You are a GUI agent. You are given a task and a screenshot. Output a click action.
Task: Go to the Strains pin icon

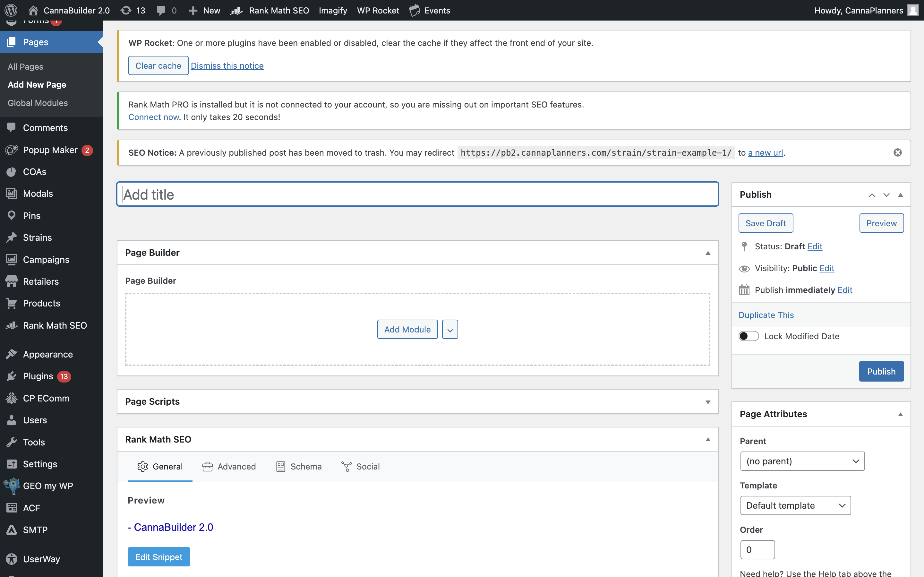(x=12, y=237)
